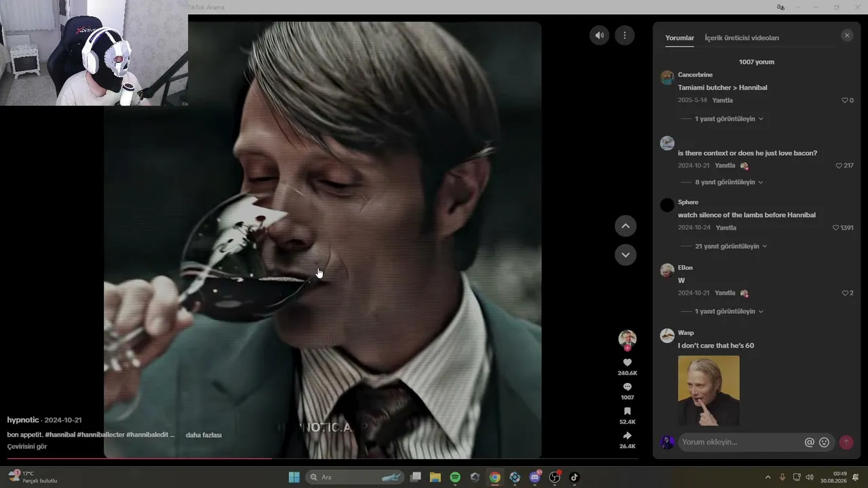Open OBS Studio from the taskbar
The image size is (868, 488).
pyautogui.click(x=555, y=477)
